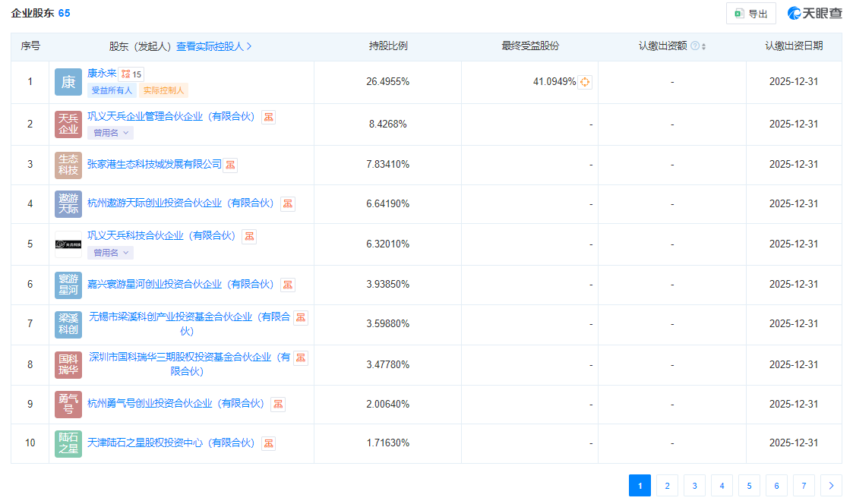Open equity structure icon for 无锡市梁溪科创产业投资基金

(300, 318)
